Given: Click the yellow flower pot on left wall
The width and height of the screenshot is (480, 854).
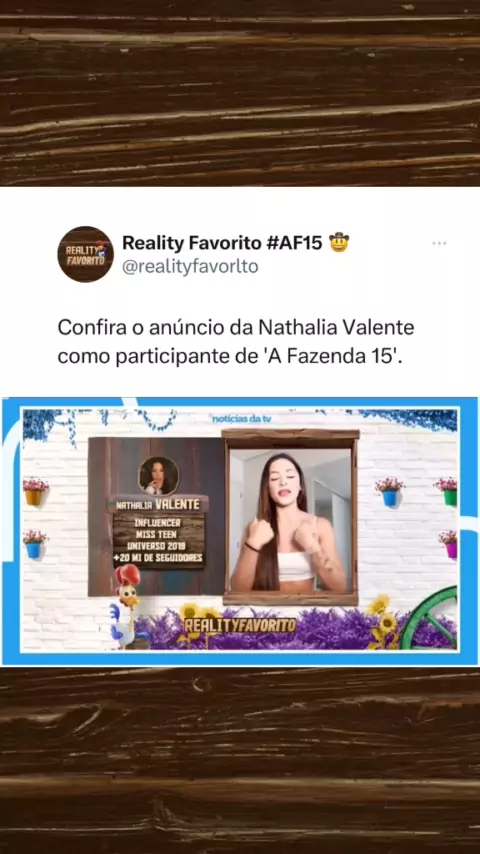Looking at the screenshot, I should pos(34,491).
